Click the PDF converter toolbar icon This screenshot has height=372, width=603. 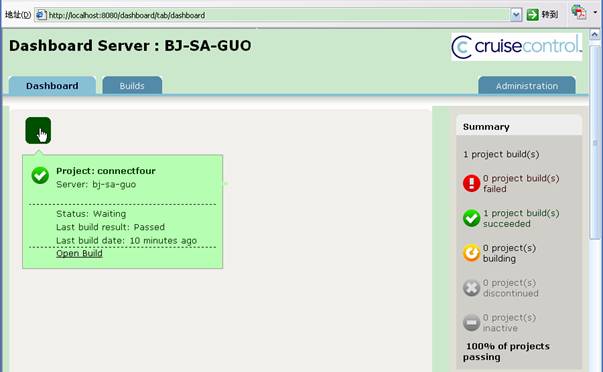click(x=578, y=12)
